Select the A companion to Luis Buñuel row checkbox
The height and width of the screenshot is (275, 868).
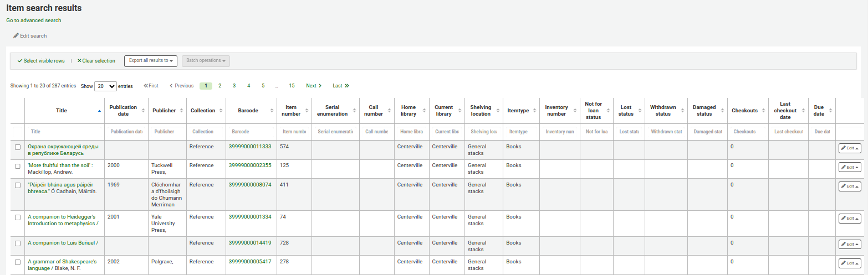point(18,243)
